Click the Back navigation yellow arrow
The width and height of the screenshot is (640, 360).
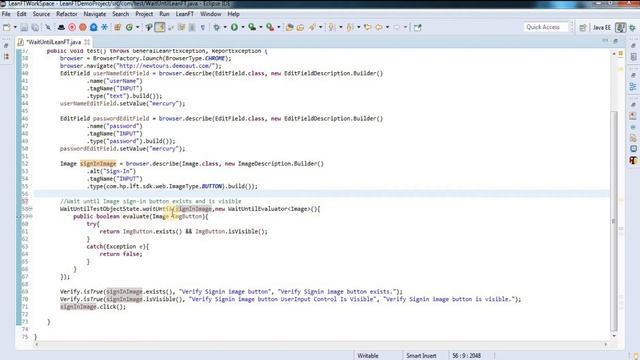379,27
